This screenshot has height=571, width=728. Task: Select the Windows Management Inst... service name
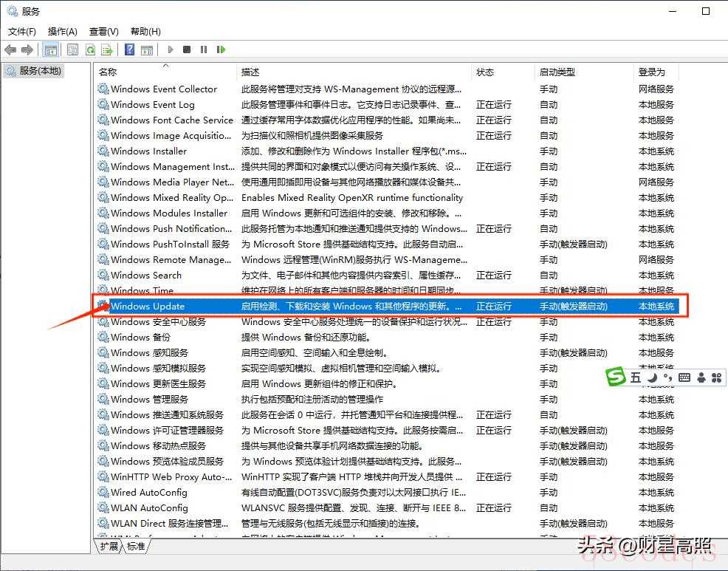click(x=172, y=166)
